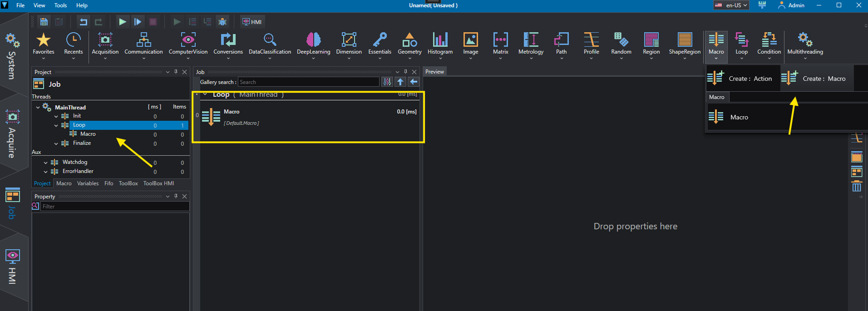Open the en-US language dropdown
This screenshot has width=868, height=311.
731,5
